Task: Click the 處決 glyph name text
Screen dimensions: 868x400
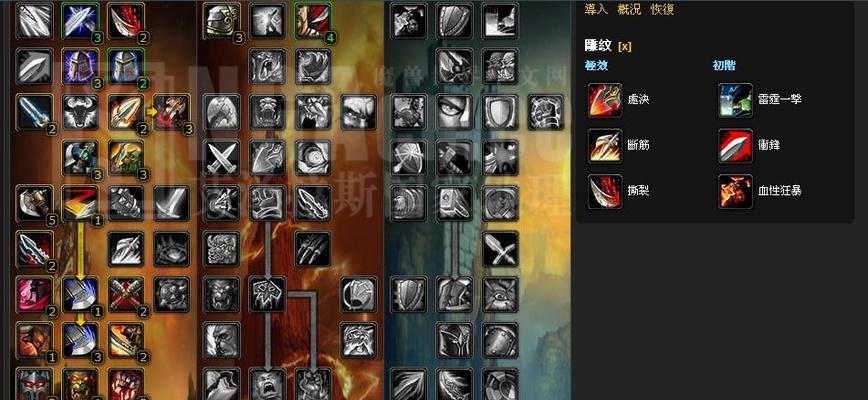Action: click(639, 100)
